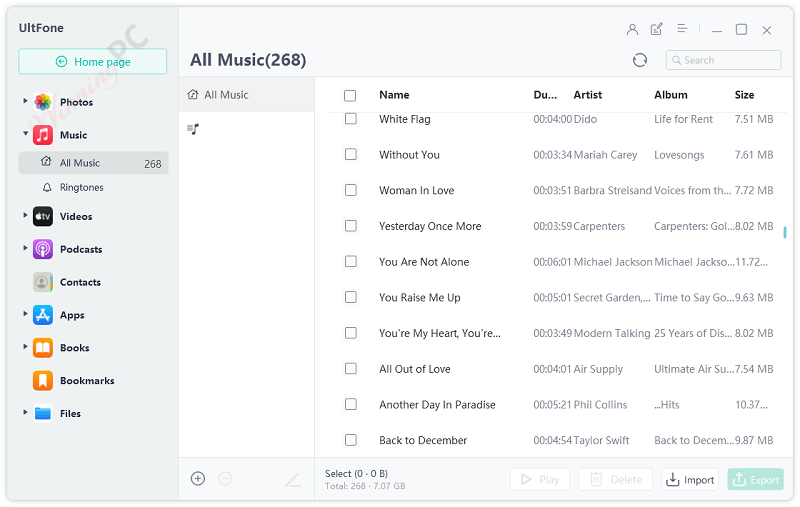Image resolution: width=800 pixels, height=507 pixels.
Task: Click the Bookmarks label in sidebar
Action: pyautogui.click(x=87, y=381)
